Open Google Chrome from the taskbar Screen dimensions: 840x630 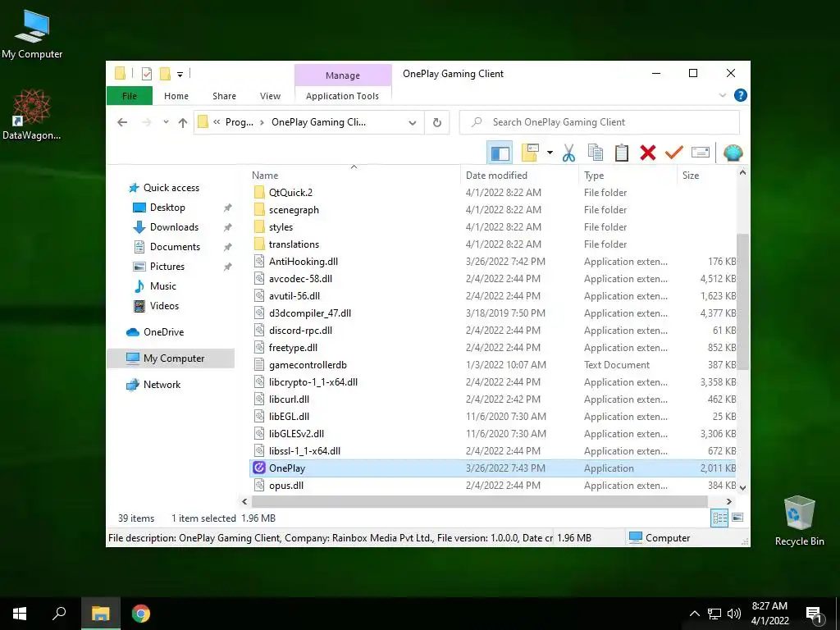141,614
